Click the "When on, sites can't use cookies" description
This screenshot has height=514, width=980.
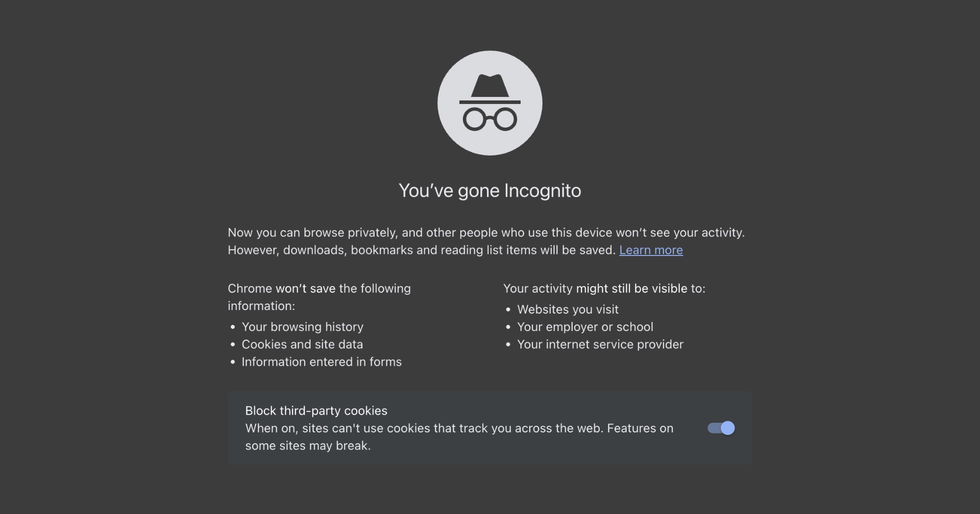459,428
